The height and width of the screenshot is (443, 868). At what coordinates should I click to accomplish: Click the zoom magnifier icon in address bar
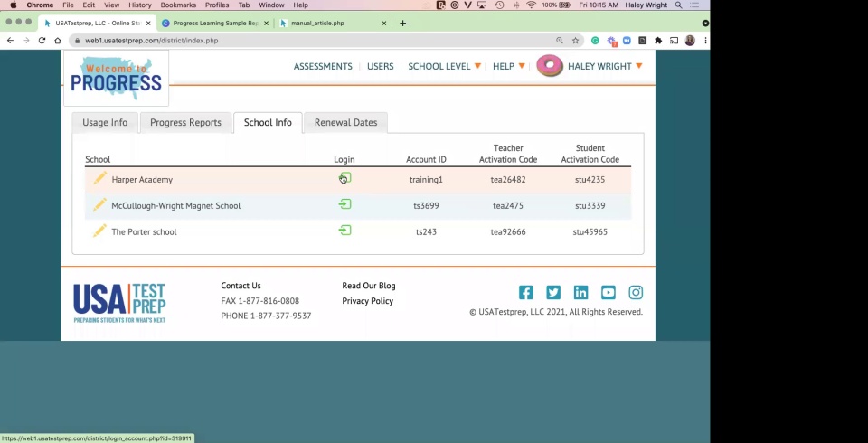560,41
